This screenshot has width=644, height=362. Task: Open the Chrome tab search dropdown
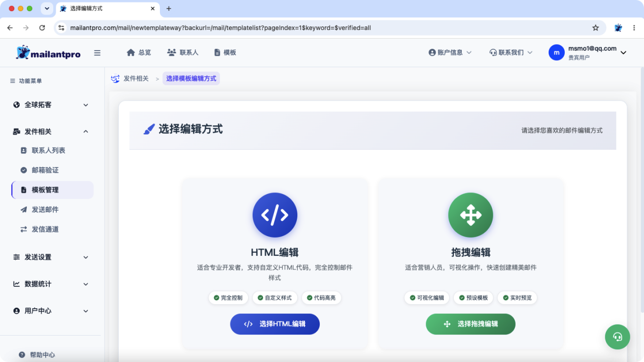pyautogui.click(x=47, y=9)
